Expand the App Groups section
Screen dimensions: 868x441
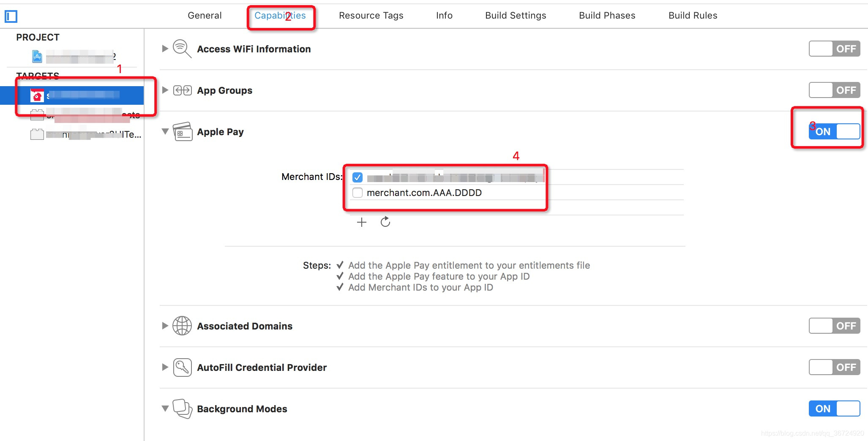tap(165, 90)
